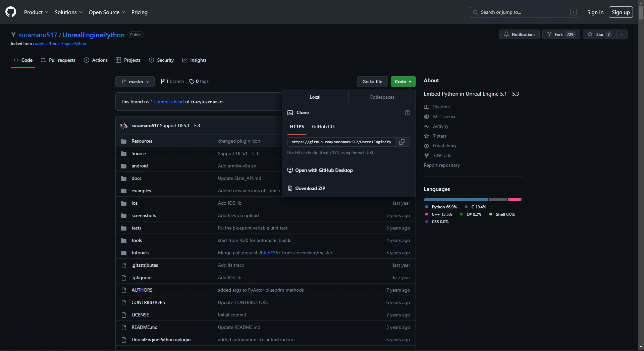This screenshot has height=351, width=644.
Task: Click the Sign up button
Action: click(621, 12)
